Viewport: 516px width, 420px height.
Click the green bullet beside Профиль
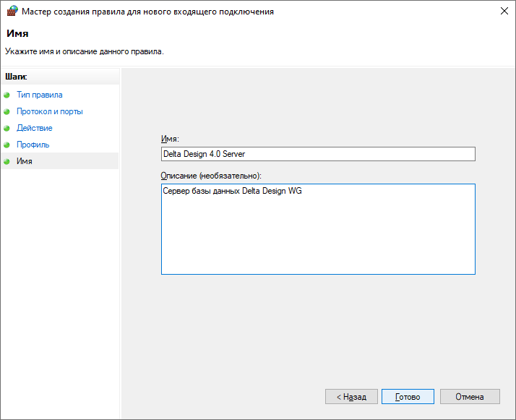[7, 145]
